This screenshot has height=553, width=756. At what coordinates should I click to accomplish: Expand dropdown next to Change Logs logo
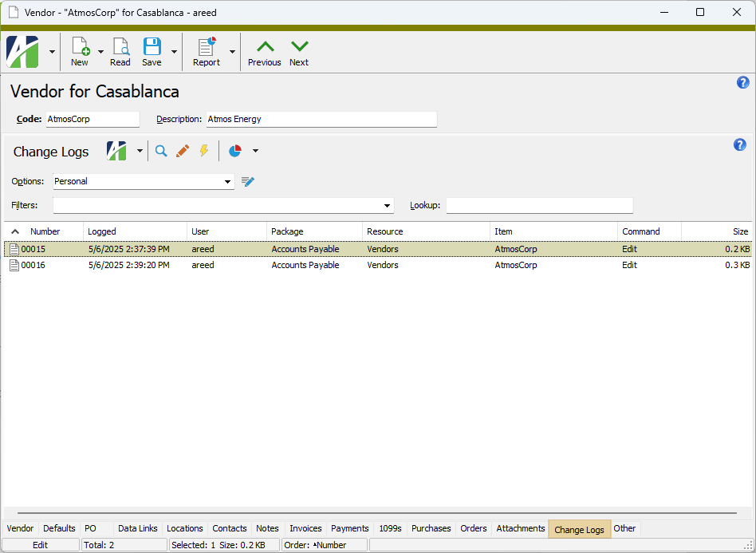point(140,151)
